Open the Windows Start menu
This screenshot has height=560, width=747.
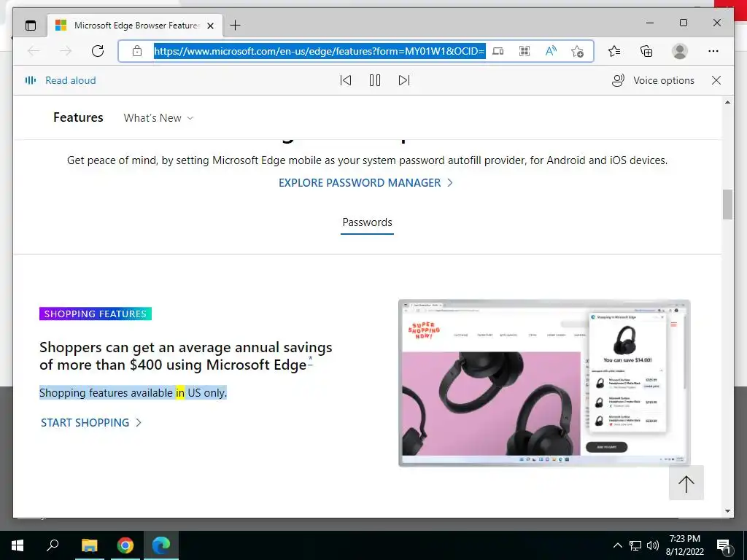click(x=18, y=545)
